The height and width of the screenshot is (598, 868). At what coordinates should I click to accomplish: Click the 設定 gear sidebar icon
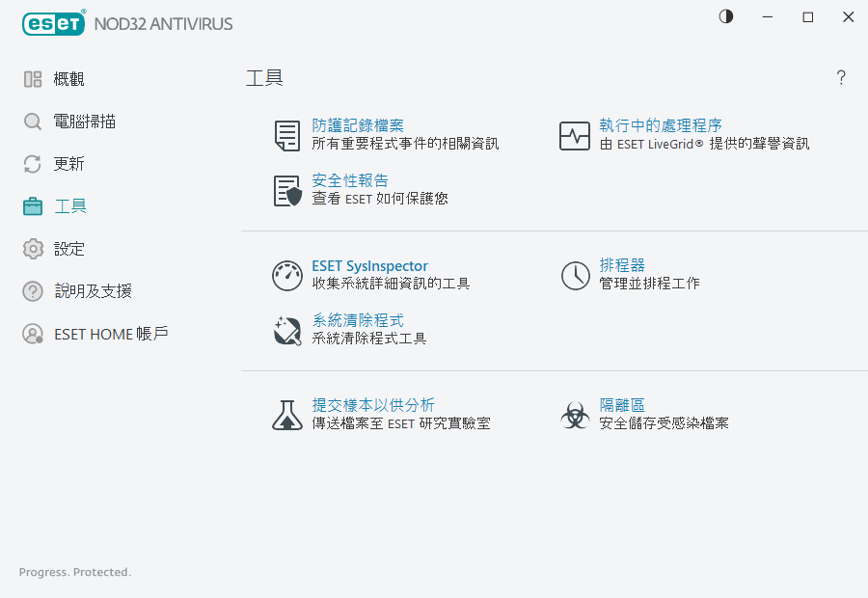point(33,249)
